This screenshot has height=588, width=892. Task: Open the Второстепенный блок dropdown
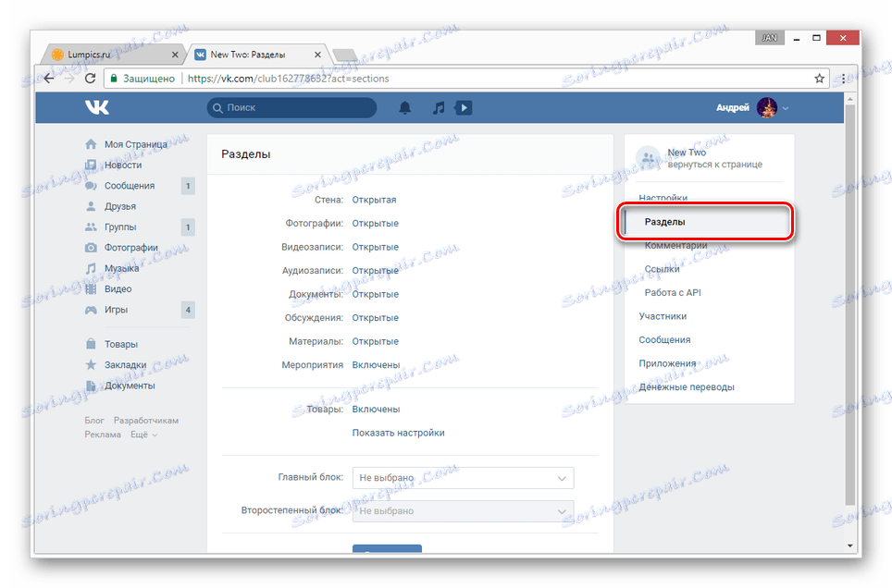(x=463, y=510)
